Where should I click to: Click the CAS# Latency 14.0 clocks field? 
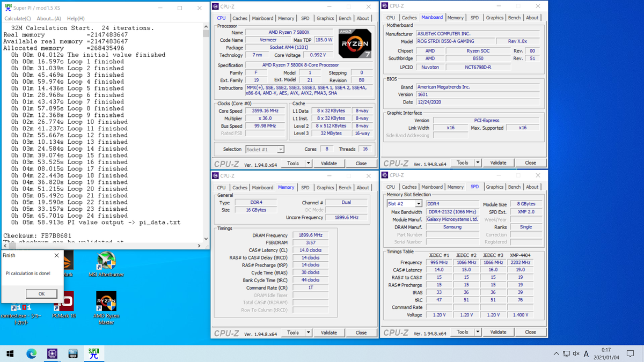pos(310,250)
